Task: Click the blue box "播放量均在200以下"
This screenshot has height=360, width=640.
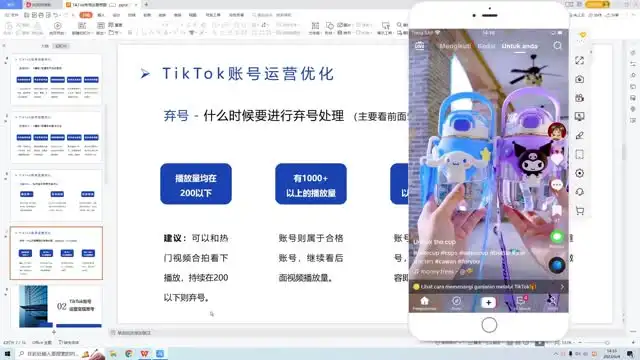Action: (196, 184)
